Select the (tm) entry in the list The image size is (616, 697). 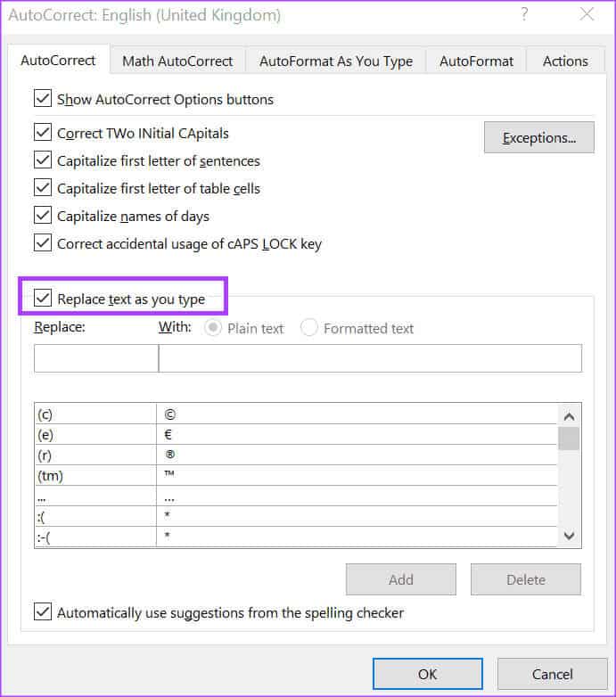click(x=94, y=475)
